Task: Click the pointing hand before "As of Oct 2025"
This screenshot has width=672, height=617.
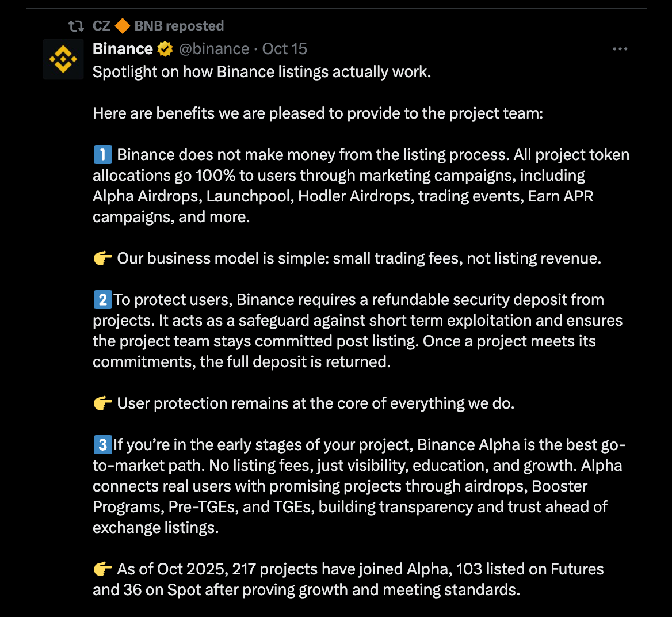Action: pyautogui.click(x=102, y=569)
